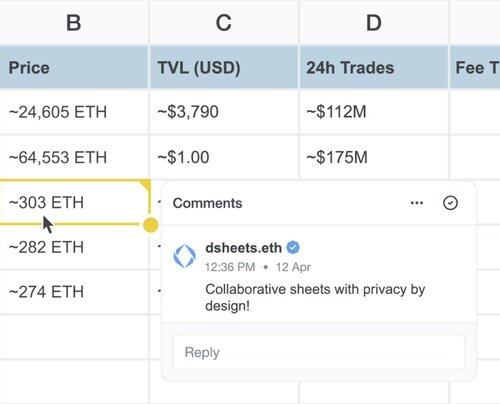
Task: Select column B header
Action: point(74,22)
